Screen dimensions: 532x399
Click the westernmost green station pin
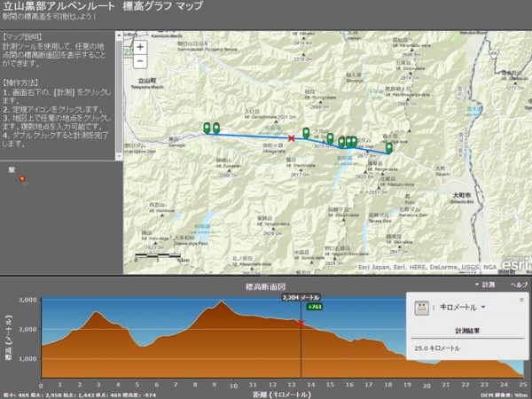(207, 128)
